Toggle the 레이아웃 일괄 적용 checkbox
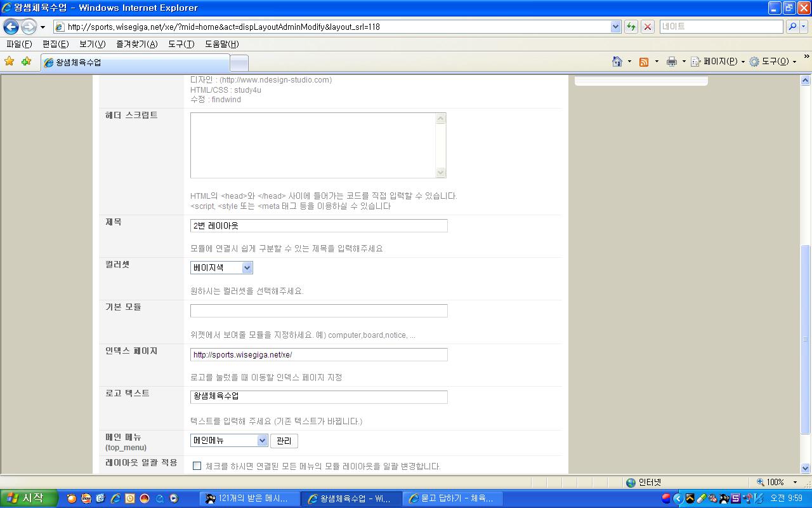This screenshot has height=508, width=812. click(x=197, y=465)
